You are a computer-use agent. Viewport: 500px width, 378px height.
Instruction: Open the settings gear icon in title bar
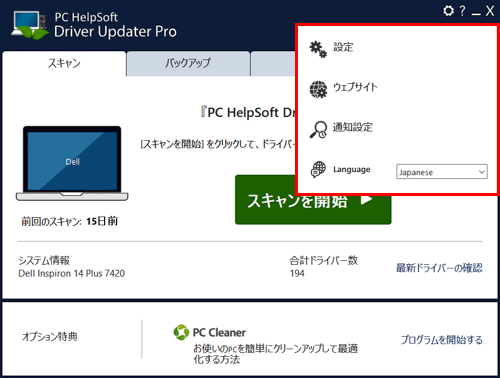[x=448, y=11]
